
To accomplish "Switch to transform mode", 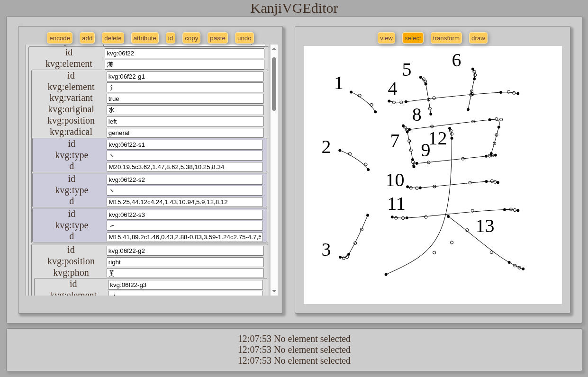I will [446, 38].
